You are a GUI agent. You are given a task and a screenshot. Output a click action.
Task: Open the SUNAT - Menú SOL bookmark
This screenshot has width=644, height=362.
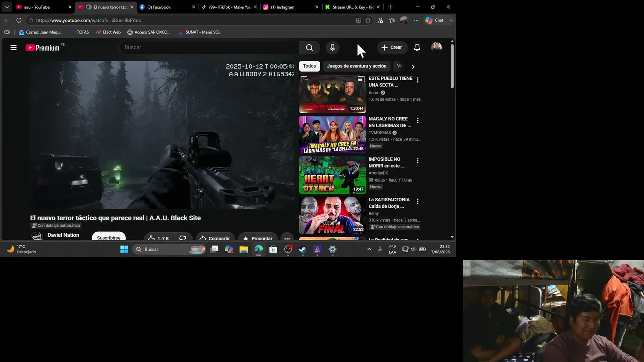point(199,32)
